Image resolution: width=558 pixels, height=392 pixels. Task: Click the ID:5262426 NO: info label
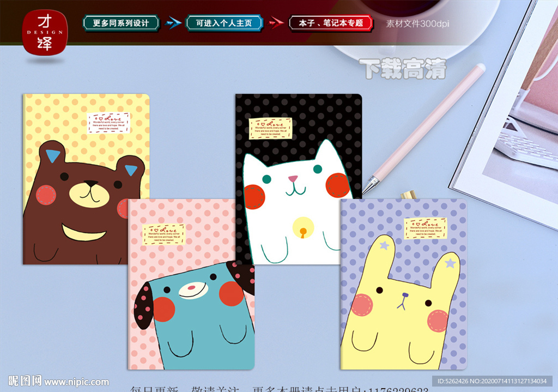point(492,381)
